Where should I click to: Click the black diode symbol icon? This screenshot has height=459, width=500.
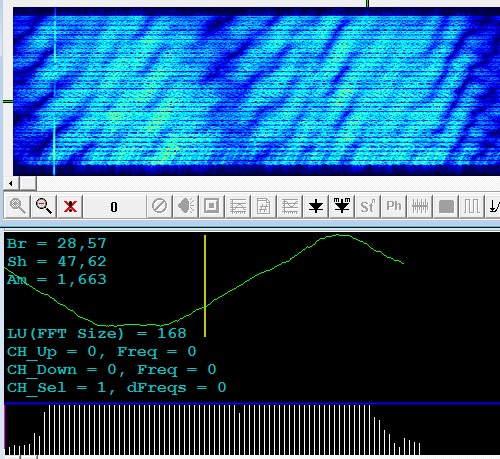(x=316, y=206)
